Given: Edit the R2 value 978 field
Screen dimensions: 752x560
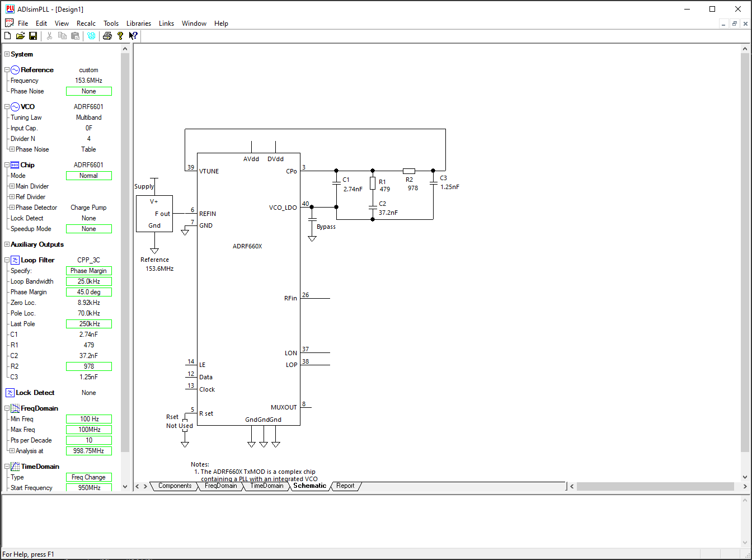Looking at the screenshot, I should pos(89,366).
